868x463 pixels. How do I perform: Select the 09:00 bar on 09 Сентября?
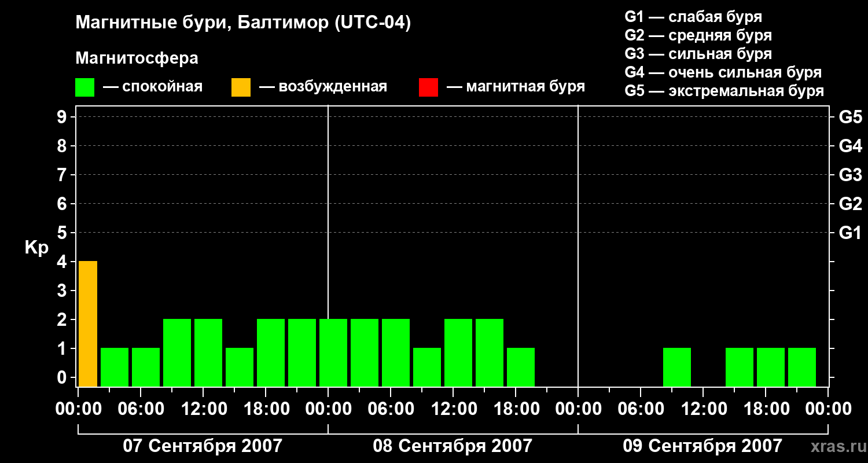point(677,367)
